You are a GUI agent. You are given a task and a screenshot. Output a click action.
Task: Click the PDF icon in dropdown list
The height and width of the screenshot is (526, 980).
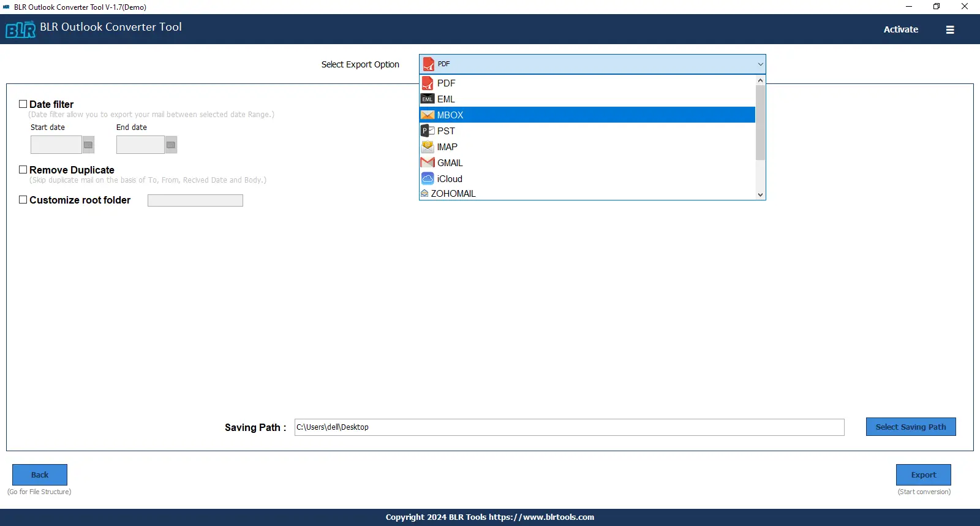[x=428, y=83]
